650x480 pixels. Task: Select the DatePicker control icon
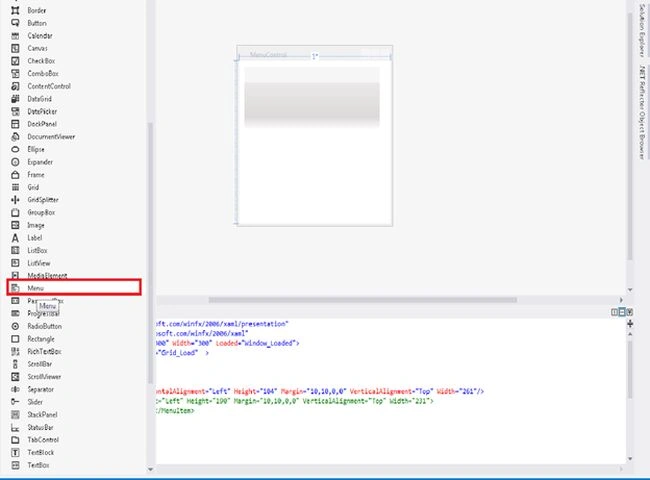[15, 112]
